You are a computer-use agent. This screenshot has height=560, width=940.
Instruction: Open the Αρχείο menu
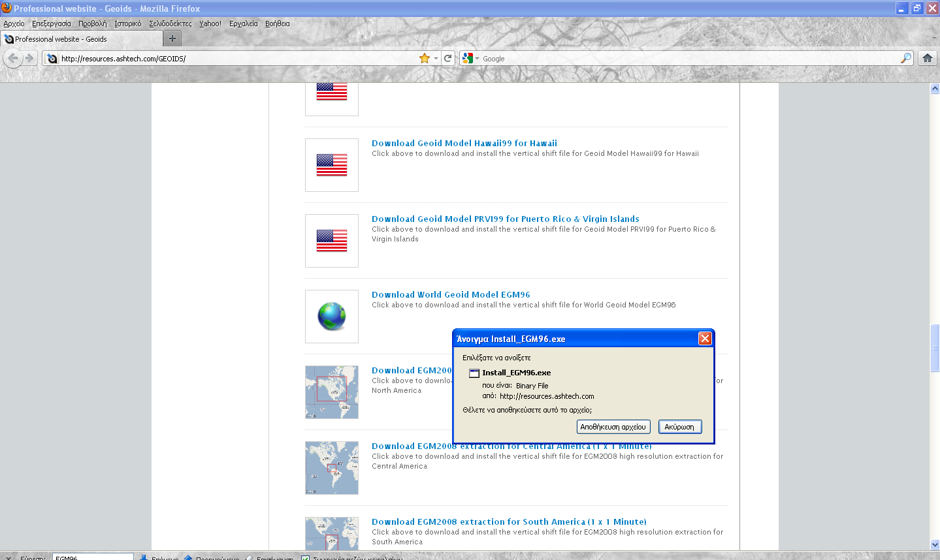point(14,23)
